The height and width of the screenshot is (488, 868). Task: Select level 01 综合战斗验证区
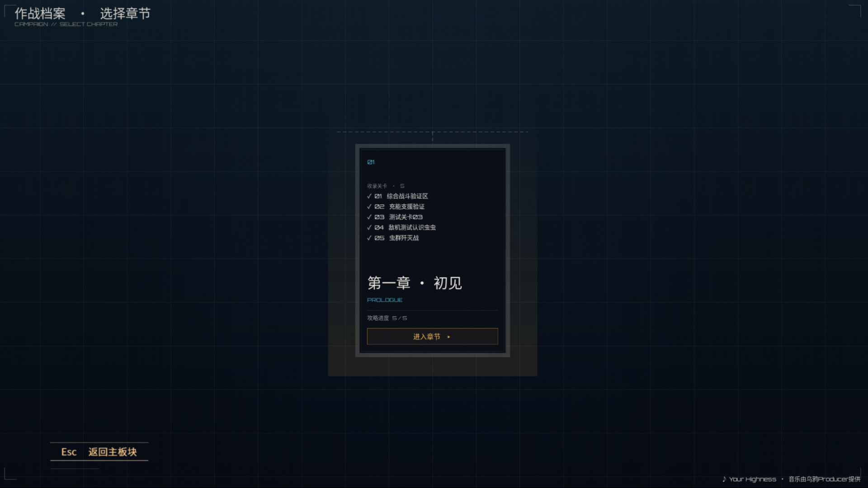(x=398, y=196)
